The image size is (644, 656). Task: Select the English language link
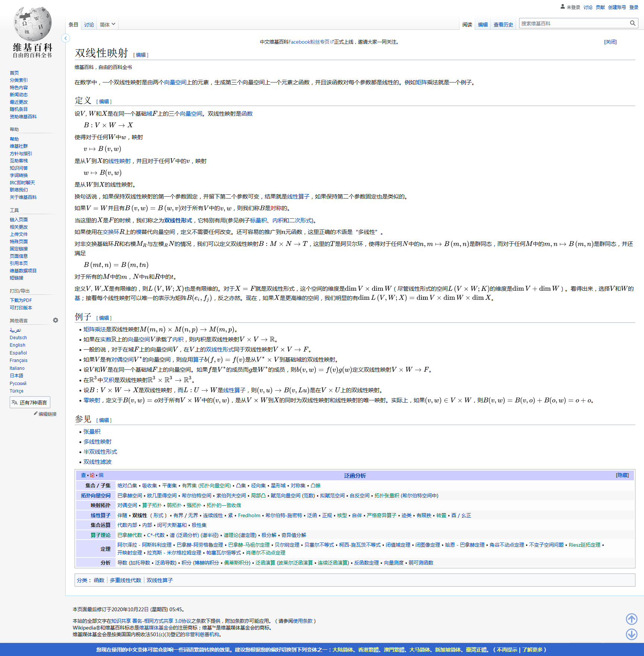[x=18, y=345]
